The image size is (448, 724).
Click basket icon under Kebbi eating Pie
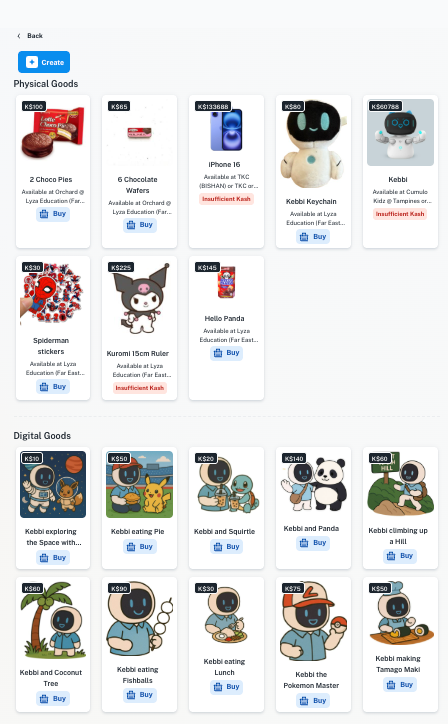click(x=131, y=547)
